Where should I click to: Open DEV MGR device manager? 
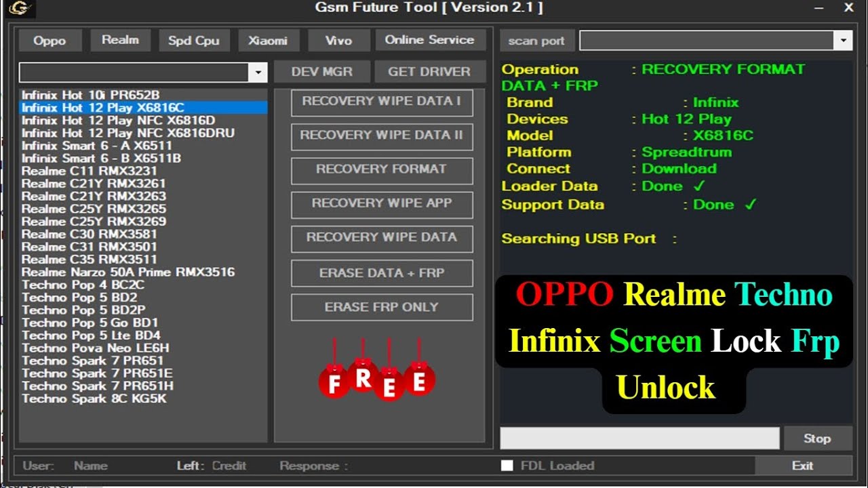(x=322, y=72)
